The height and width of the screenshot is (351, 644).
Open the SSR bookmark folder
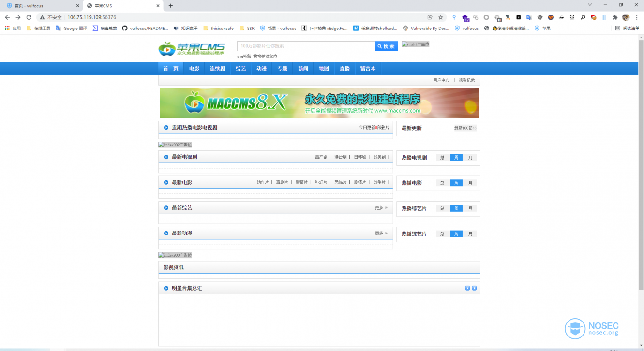click(x=247, y=29)
